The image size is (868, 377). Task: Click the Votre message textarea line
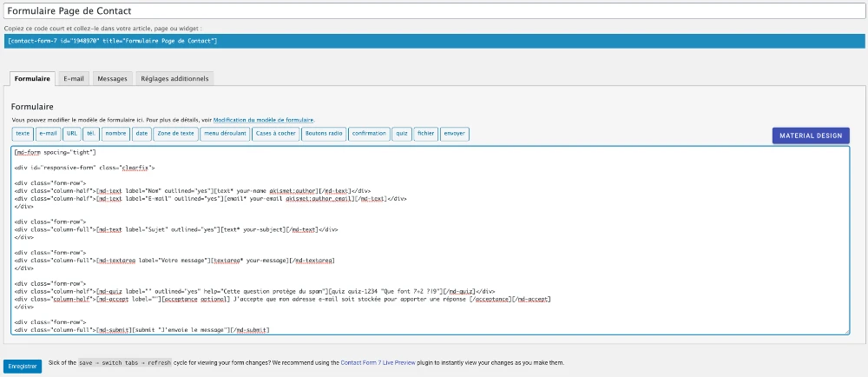[175, 261]
